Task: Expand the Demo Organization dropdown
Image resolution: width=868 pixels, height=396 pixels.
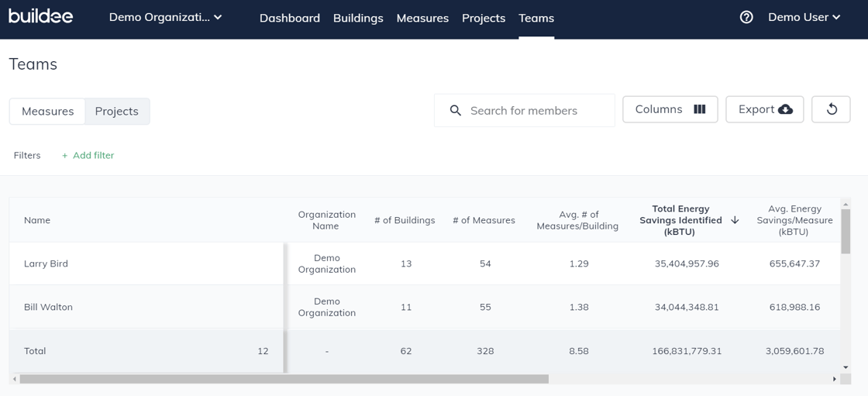Action: (x=165, y=17)
